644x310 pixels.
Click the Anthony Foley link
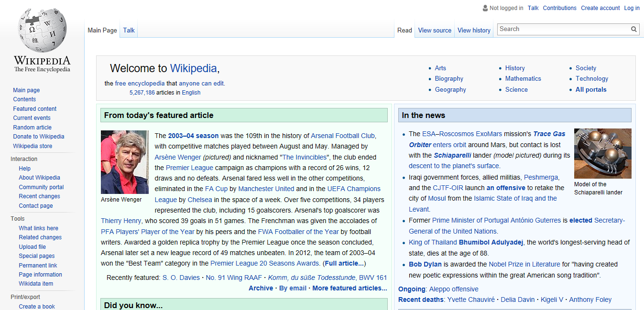coord(590,299)
